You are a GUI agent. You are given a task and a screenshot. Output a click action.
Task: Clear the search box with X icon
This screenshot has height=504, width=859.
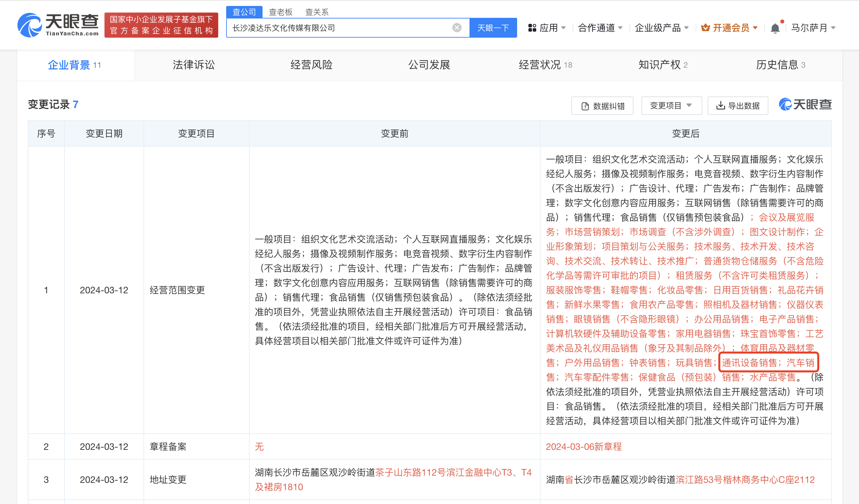tap(457, 28)
